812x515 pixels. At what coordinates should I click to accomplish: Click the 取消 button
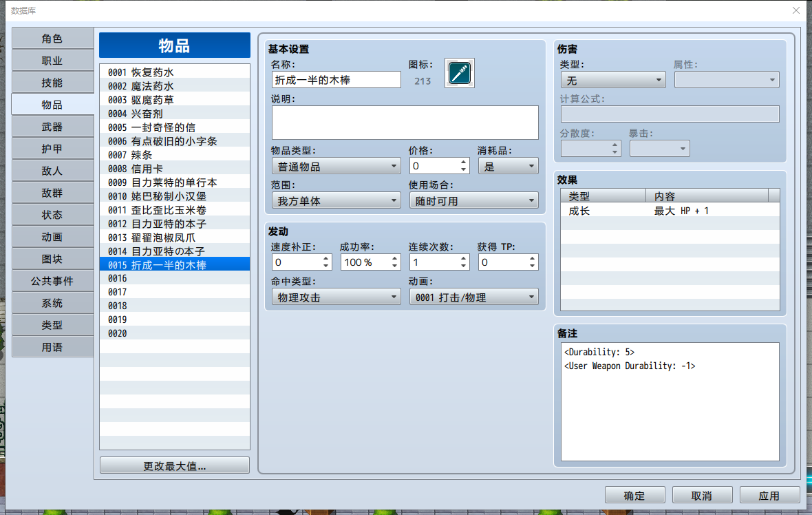702,495
